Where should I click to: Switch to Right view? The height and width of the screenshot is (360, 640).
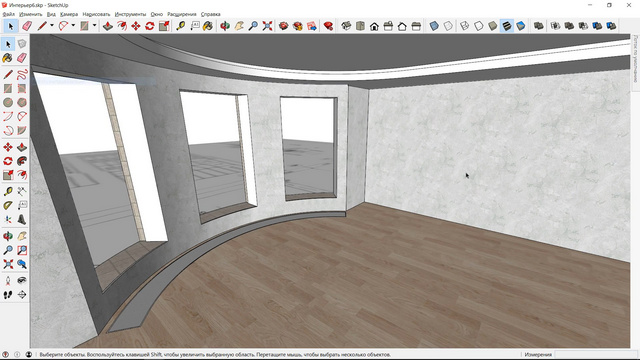[388, 26]
